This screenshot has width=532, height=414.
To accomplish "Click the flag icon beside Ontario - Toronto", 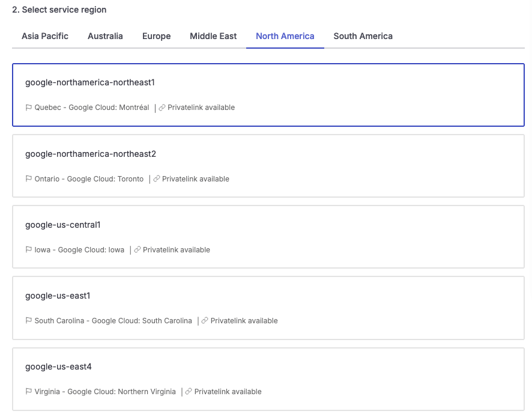I will coord(28,178).
